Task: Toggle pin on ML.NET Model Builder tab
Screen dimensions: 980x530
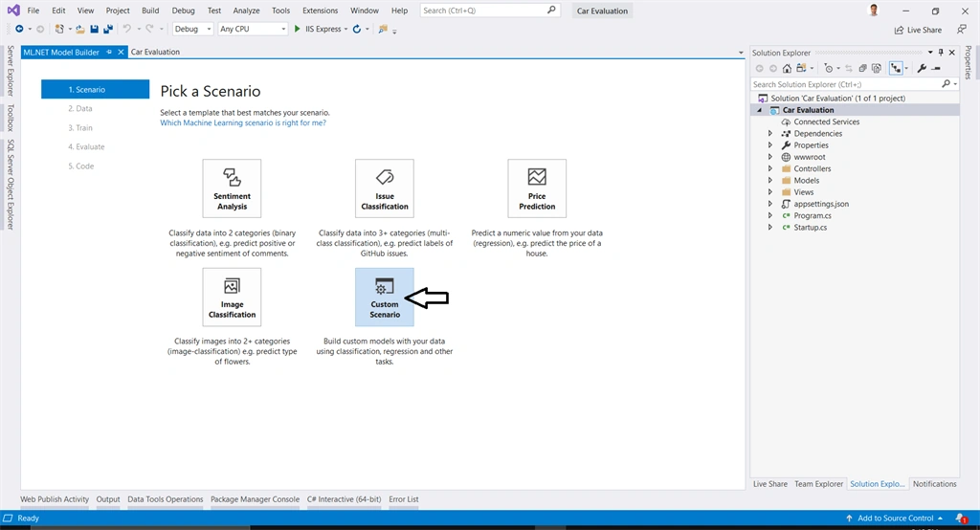Action: (109, 52)
